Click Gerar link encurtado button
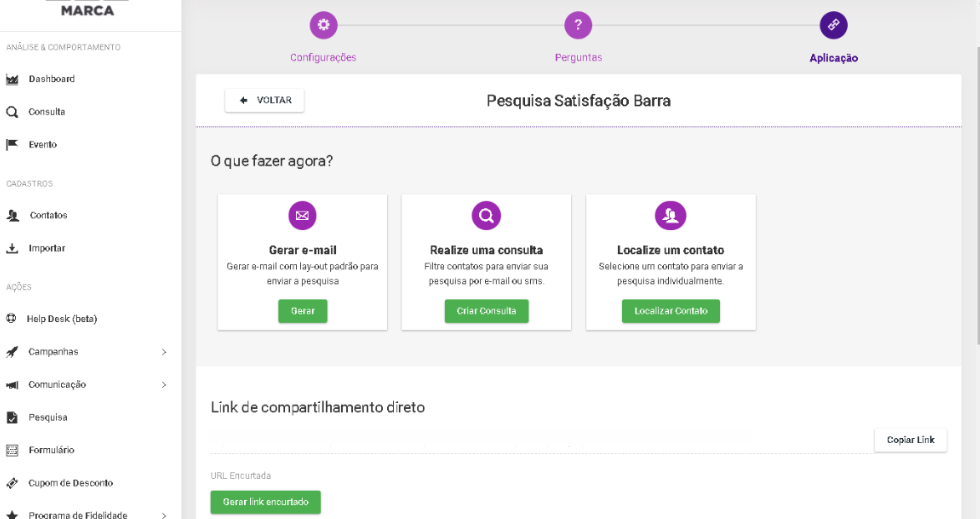The height and width of the screenshot is (519, 980). (x=265, y=501)
